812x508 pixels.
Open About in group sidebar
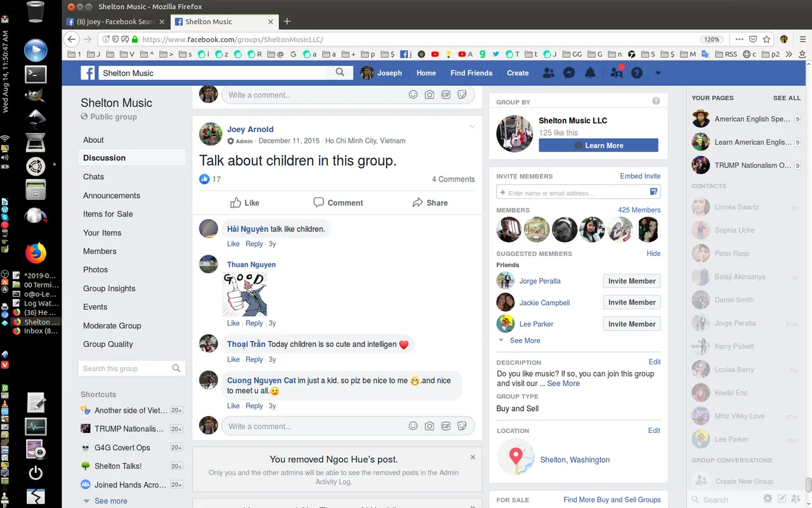click(93, 140)
